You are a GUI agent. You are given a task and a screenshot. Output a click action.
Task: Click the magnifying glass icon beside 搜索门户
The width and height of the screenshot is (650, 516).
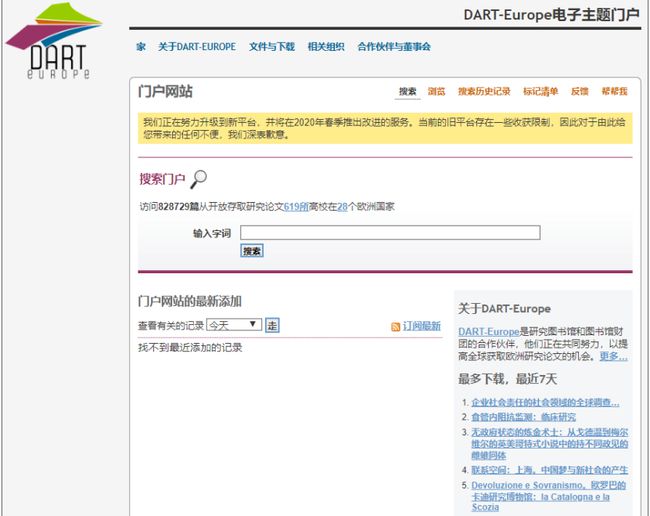(x=199, y=179)
